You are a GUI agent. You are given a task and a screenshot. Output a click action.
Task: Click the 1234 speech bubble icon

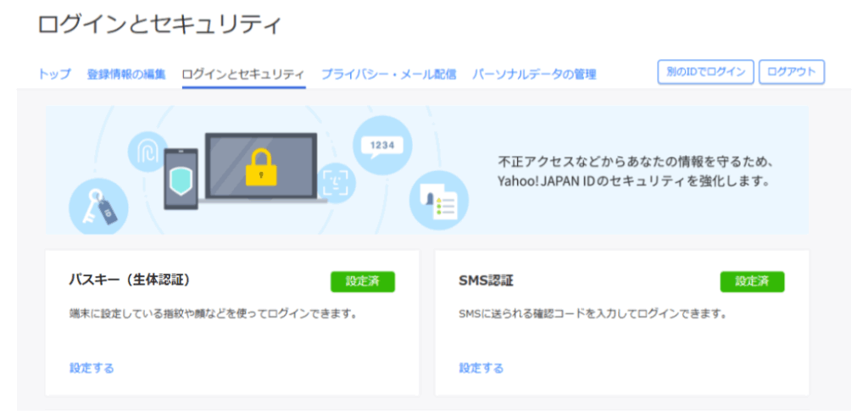point(382,146)
